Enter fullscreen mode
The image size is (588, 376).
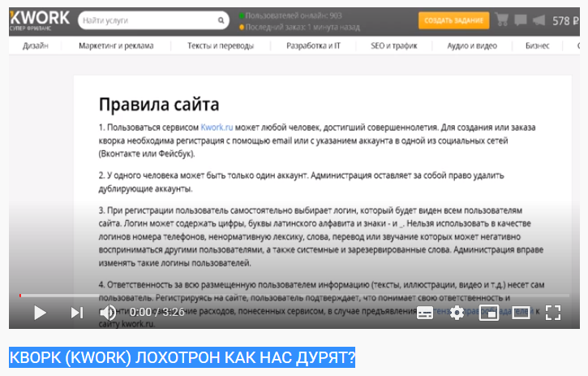553,313
